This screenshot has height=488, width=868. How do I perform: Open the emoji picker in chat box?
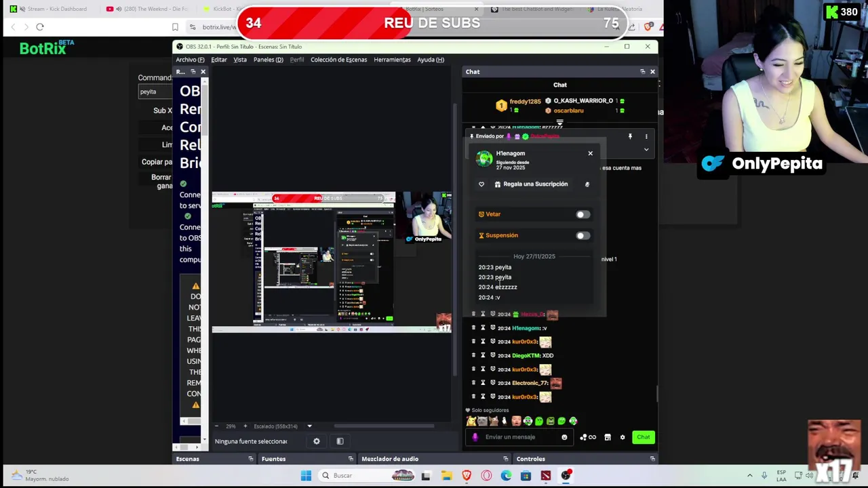pyautogui.click(x=564, y=437)
